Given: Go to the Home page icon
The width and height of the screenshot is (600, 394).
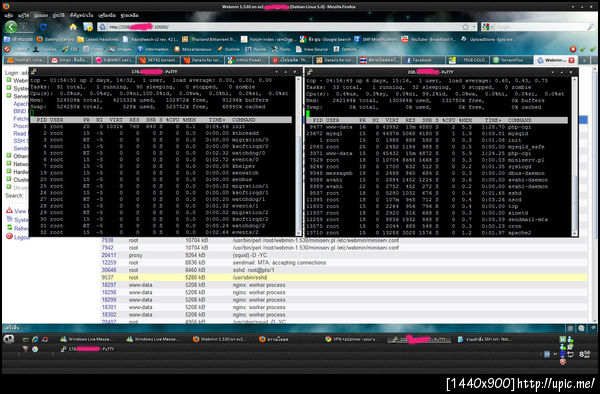Looking at the screenshot, I should 73,27.
